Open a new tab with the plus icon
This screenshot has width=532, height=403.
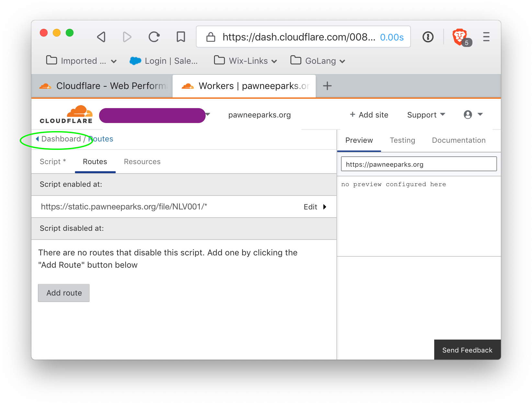click(327, 86)
